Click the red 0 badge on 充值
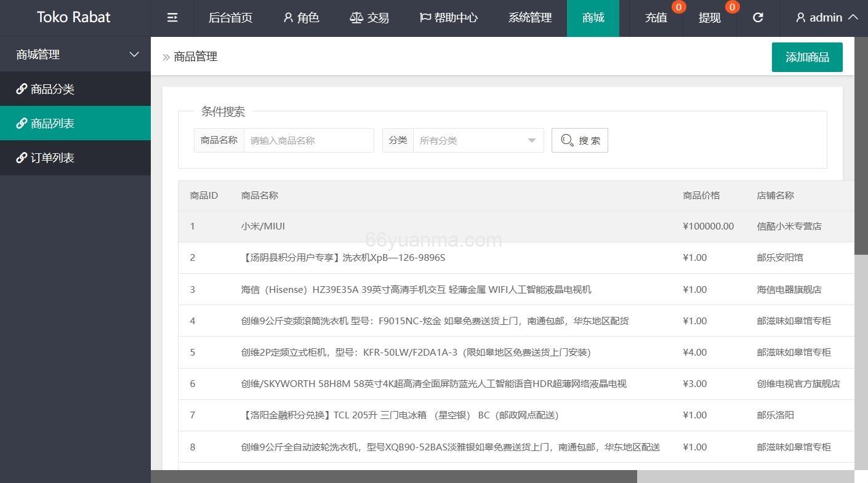868x483 pixels. pyautogui.click(x=678, y=7)
